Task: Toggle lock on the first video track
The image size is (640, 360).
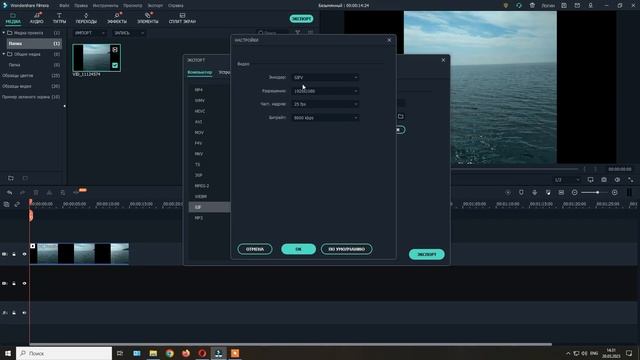Action: (x=14, y=254)
